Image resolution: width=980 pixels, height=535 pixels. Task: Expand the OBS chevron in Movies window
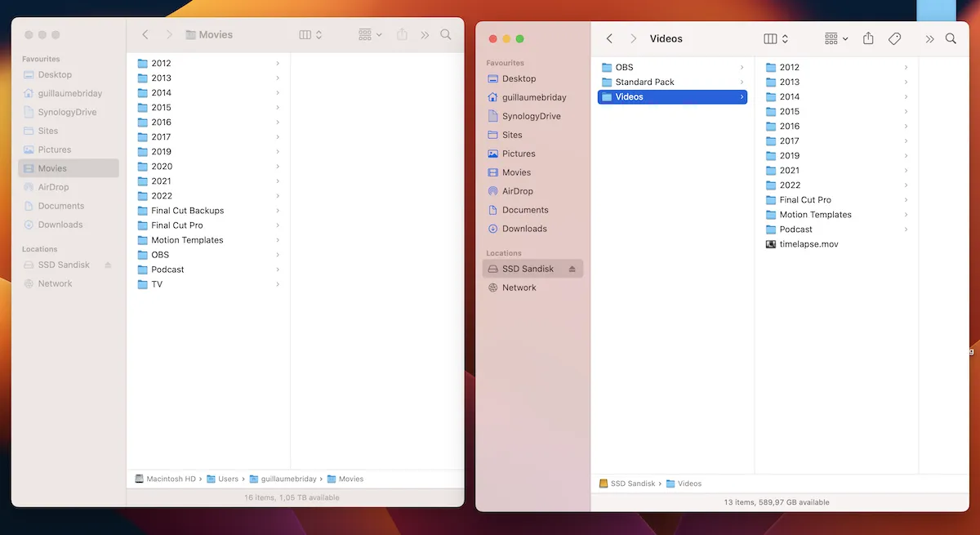tap(278, 255)
